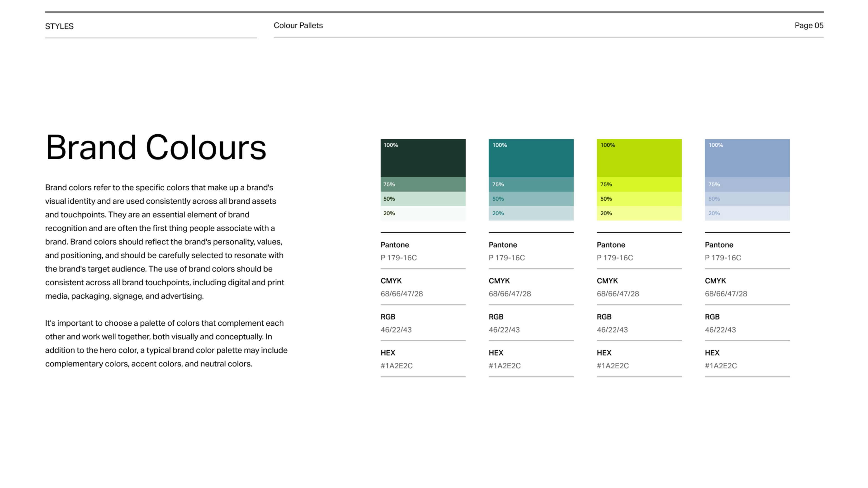Click the CMYK value under the lime swatch
Viewport: 868px width, 488px height.
pyautogui.click(x=618, y=294)
